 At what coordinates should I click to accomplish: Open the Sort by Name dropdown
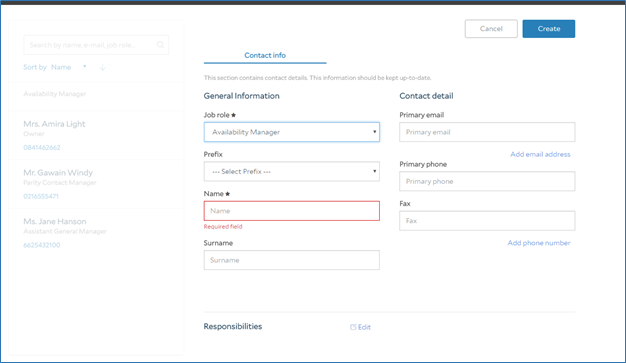69,67
